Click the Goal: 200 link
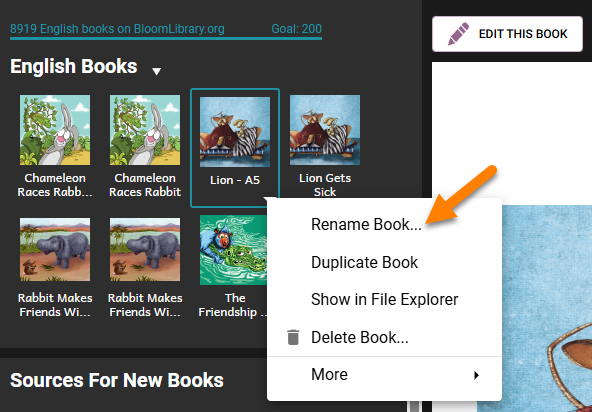 (x=296, y=29)
